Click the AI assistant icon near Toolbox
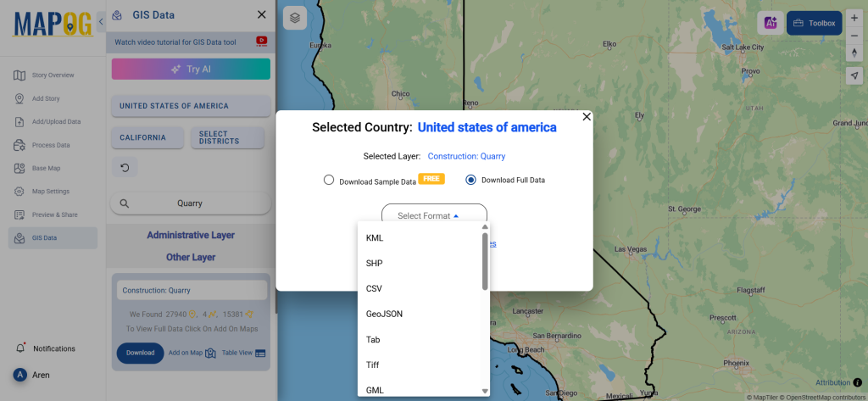868x401 pixels. click(771, 24)
